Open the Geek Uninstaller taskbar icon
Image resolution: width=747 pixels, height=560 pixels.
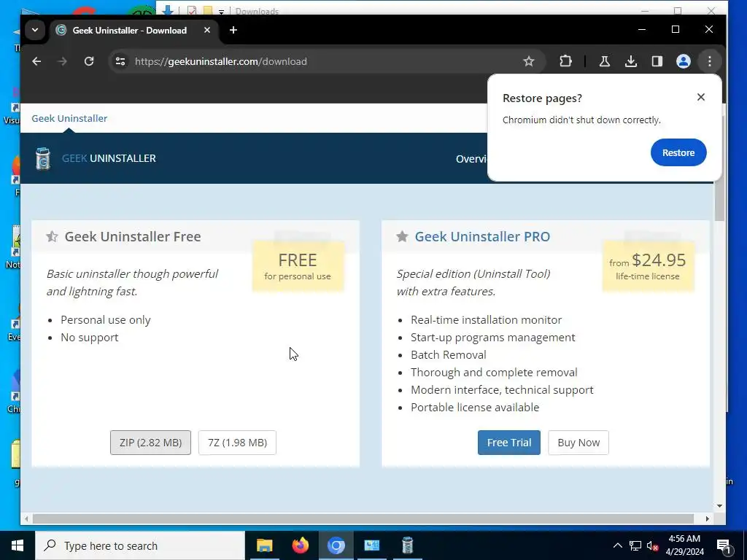pos(407,545)
